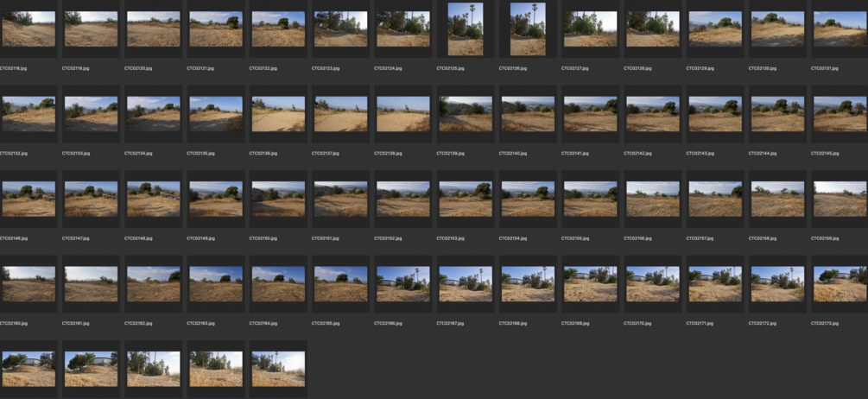Select the CTC02137.jpg dirt path thumbnail
Image resolution: width=868 pixels, height=399 pixels.
[341, 114]
